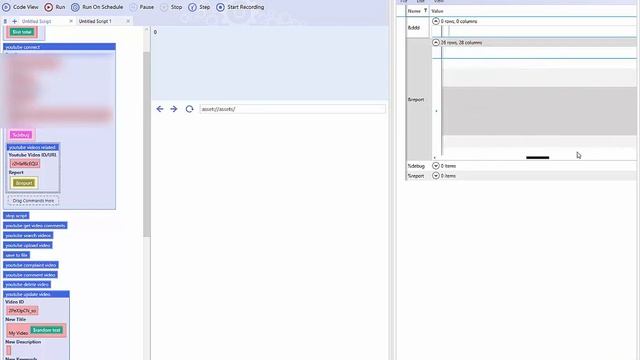The image size is (640, 360).
Task: Click the Stop icon in the toolbar
Action: coord(164,7)
